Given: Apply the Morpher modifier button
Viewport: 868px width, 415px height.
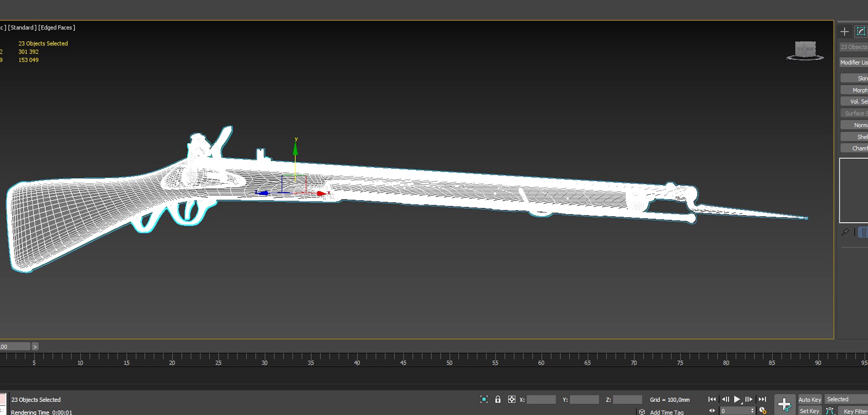Looking at the screenshot, I should [x=854, y=90].
